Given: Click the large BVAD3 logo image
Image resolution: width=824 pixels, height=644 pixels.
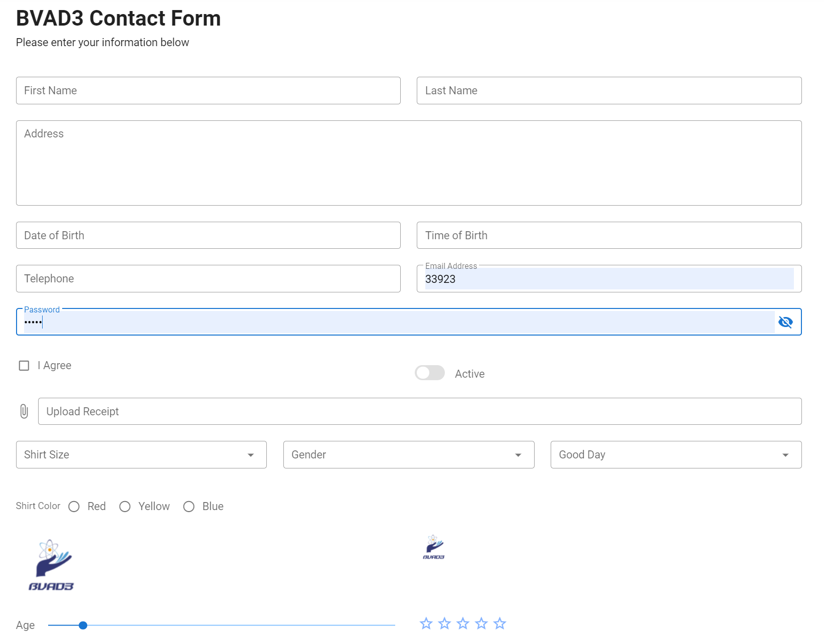Looking at the screenshot, I should click(x=51, y=565).
